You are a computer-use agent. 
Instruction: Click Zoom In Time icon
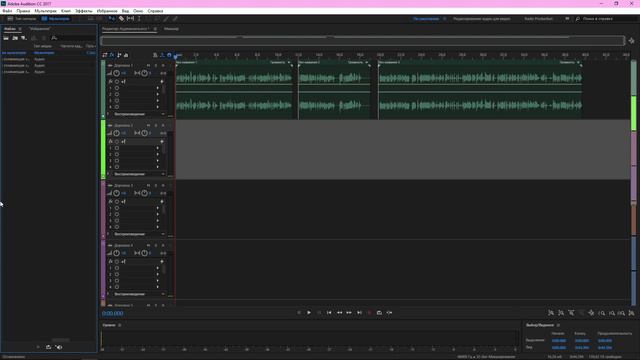[x=602, y=313]
